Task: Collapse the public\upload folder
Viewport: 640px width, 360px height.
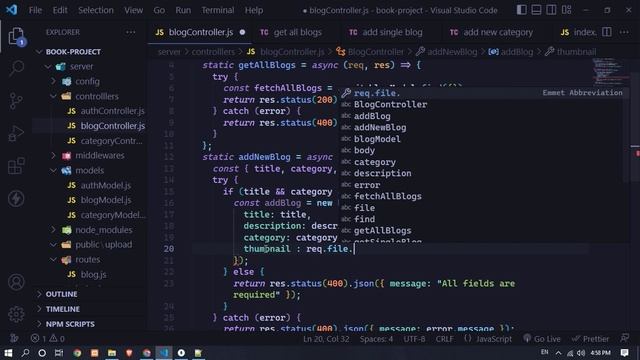Action: (104, 244)
